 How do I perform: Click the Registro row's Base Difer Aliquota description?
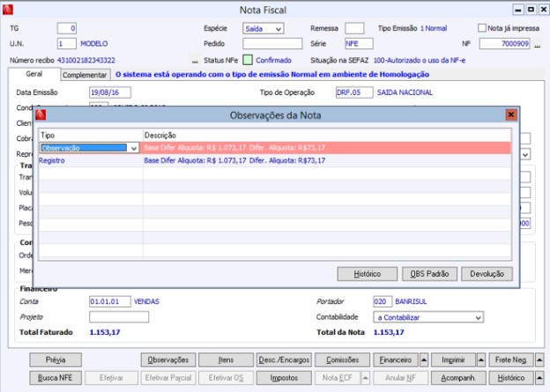pos(234,160)
